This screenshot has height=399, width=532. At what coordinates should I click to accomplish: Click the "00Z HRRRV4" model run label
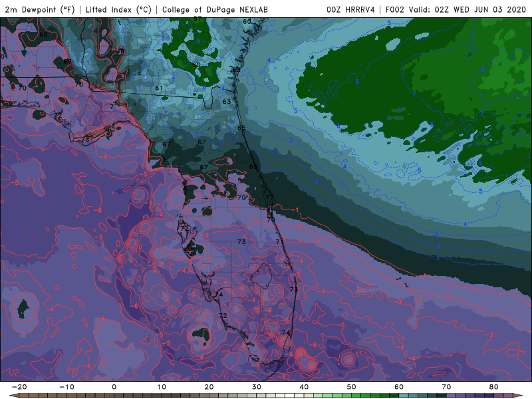(x=350, y=9)
